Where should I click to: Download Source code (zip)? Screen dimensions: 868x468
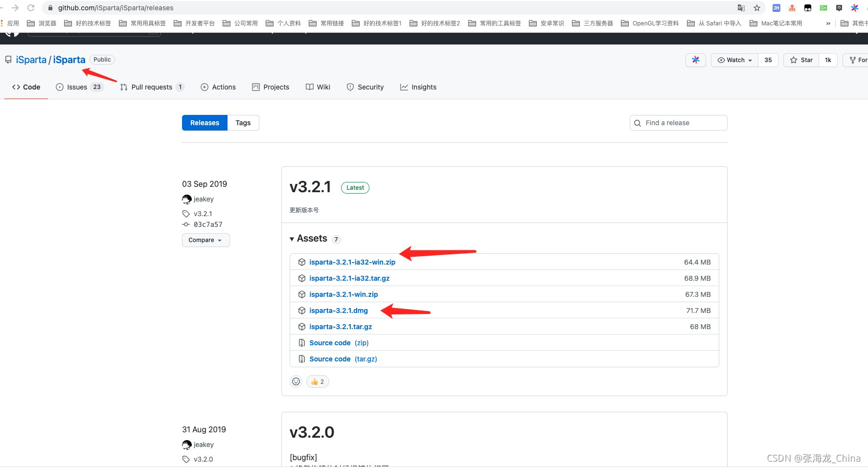[339, 343]
